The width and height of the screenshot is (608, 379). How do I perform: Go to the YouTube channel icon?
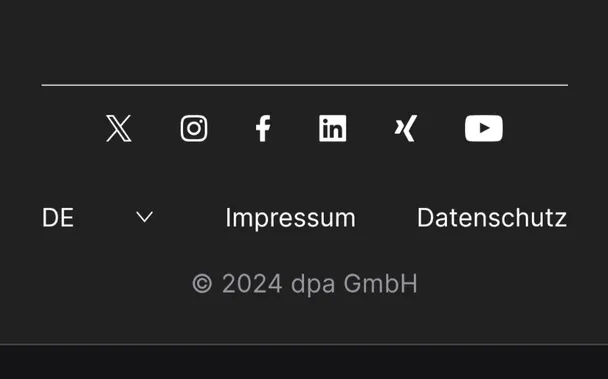click(484, 128)
